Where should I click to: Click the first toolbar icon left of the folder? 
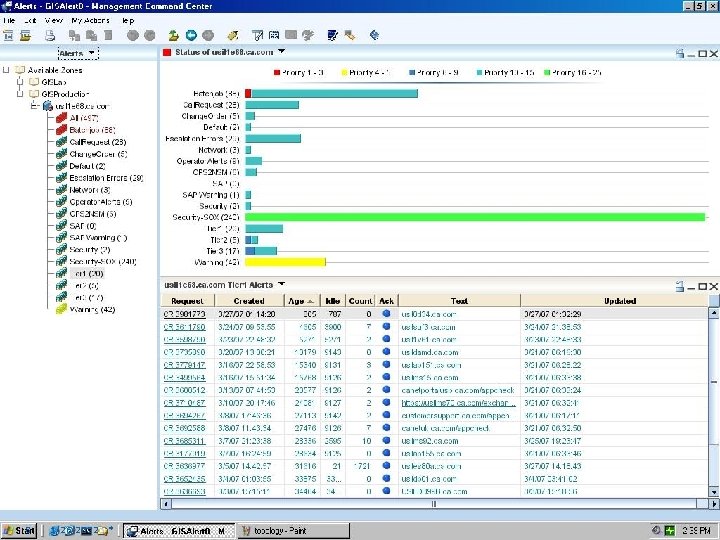click(x=8, y=35)
